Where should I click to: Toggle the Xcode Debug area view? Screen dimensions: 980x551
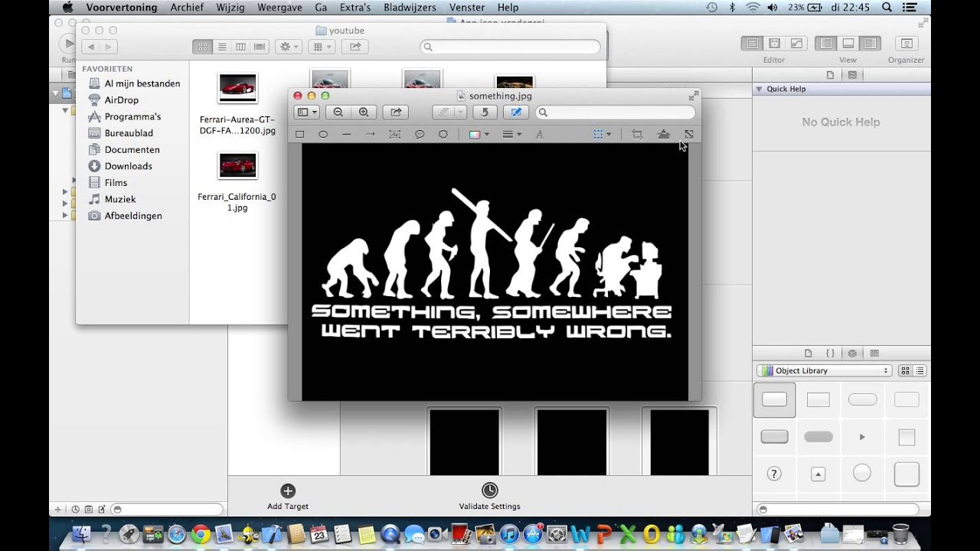(x=848, y=44)
